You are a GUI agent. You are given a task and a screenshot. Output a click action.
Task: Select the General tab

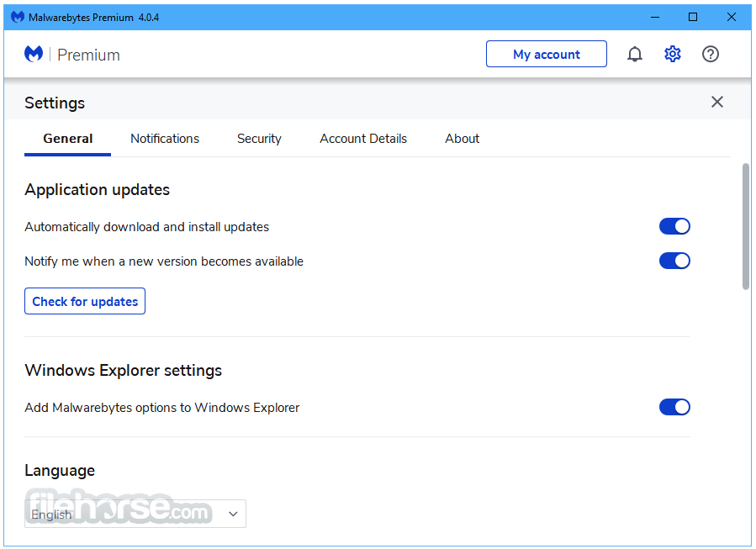tap(67, 139)
